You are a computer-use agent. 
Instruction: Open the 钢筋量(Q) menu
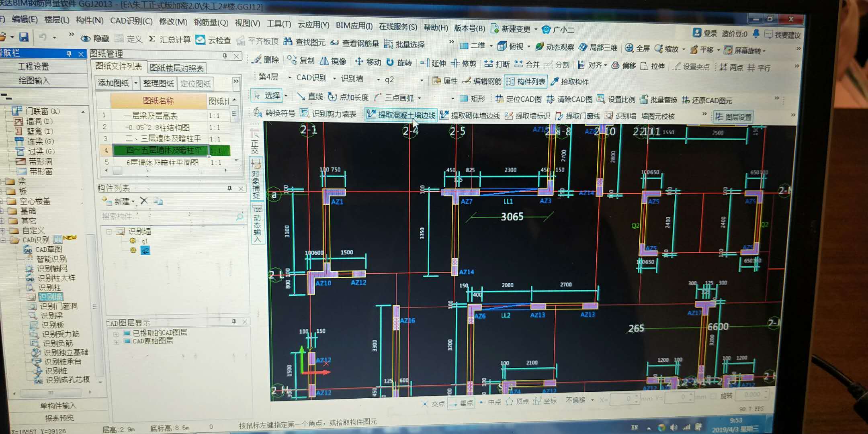[211, 23]
